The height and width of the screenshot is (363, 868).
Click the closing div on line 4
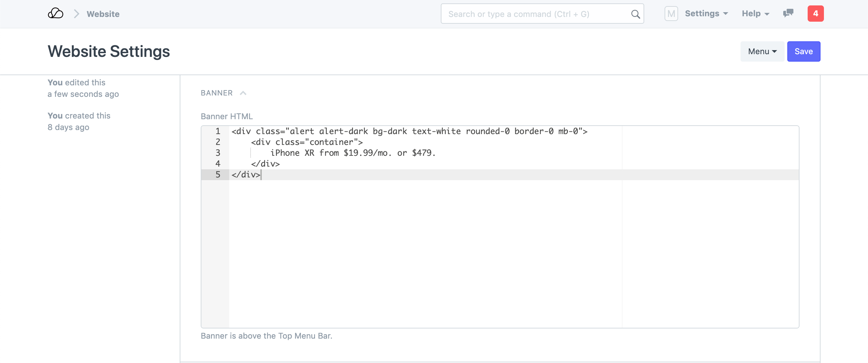(265, 164)
